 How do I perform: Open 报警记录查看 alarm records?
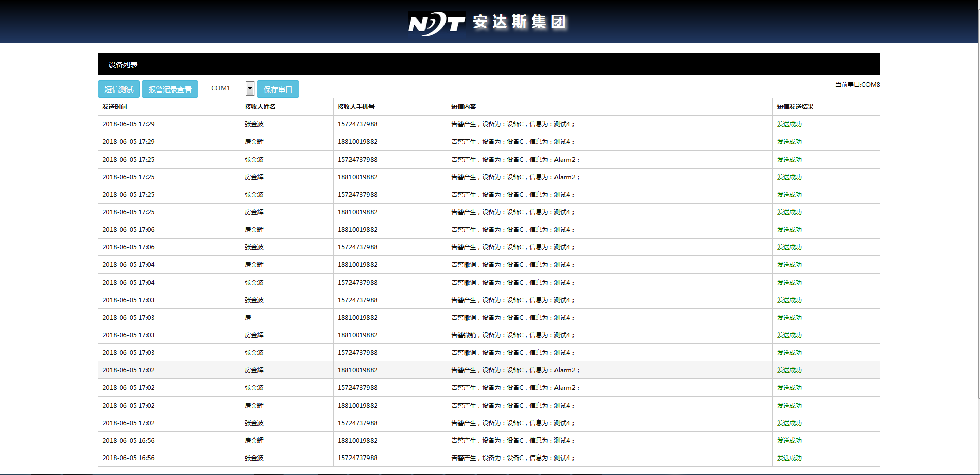tap(170, 89)
